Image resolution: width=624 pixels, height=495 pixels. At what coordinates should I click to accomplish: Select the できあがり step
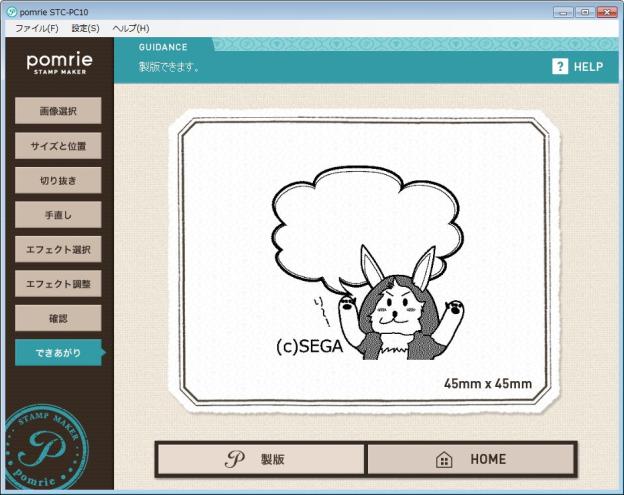coord(60,353)
